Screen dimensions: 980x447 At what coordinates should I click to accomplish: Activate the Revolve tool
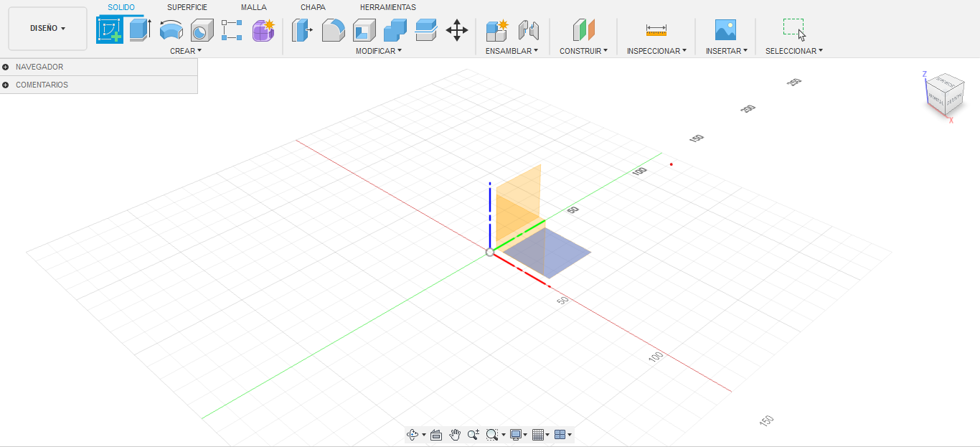pyautogui.click(x=171, y=30)
